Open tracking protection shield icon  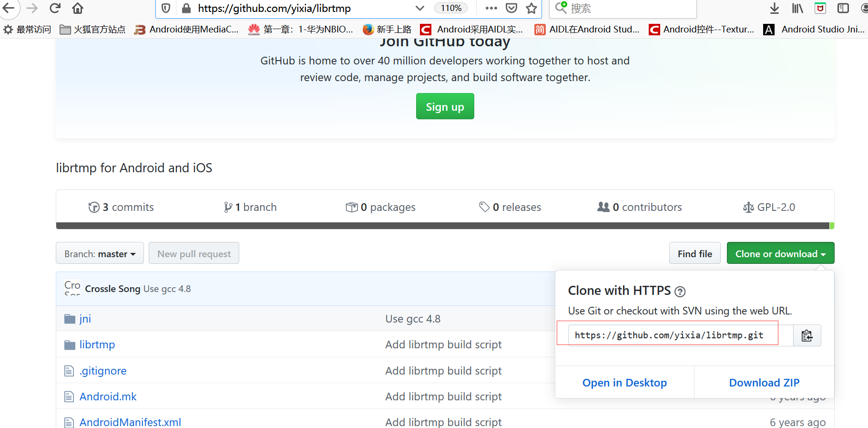166,8
